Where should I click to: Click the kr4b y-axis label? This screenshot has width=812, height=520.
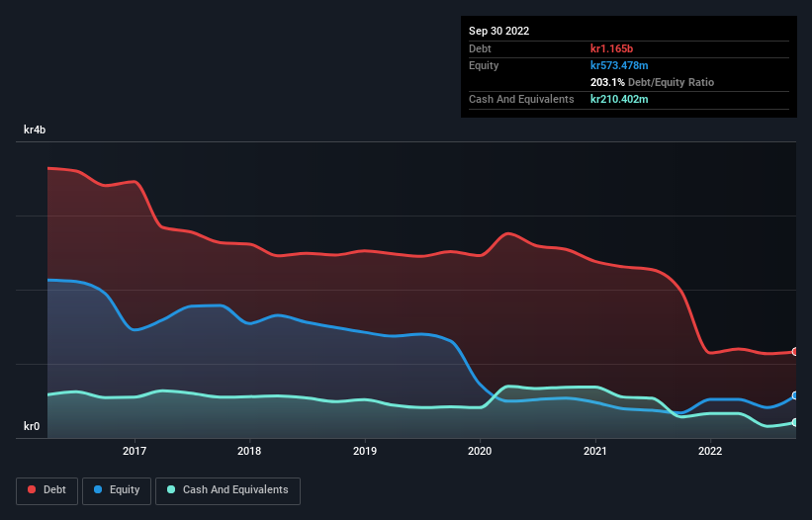coord(35,130)
